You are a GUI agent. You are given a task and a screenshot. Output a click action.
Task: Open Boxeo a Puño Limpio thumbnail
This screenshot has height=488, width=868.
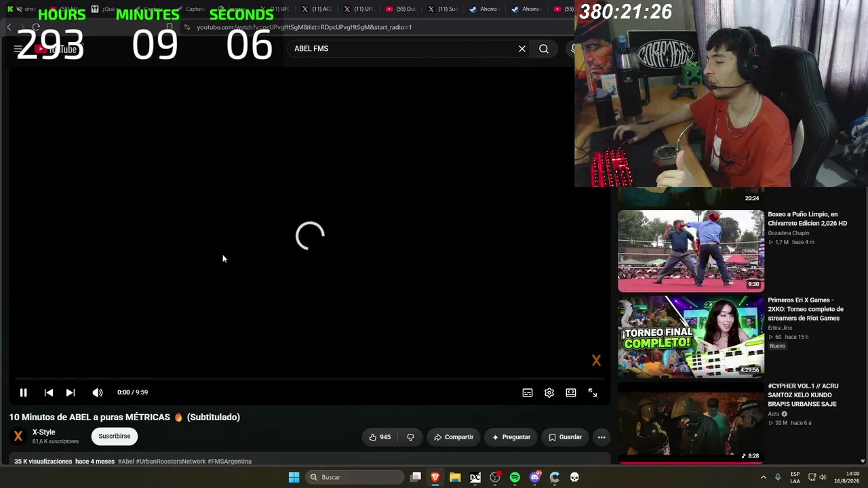coord(691,251)
